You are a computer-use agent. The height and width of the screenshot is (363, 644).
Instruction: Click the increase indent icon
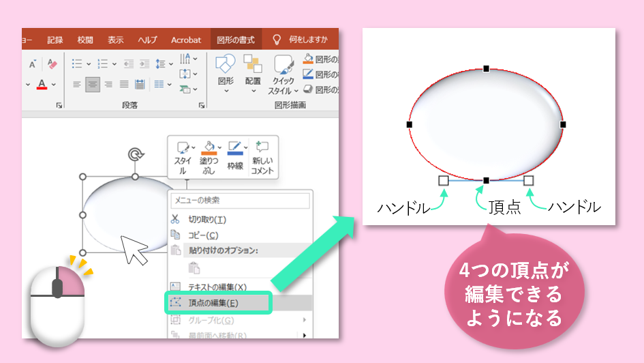pos(143,64)
